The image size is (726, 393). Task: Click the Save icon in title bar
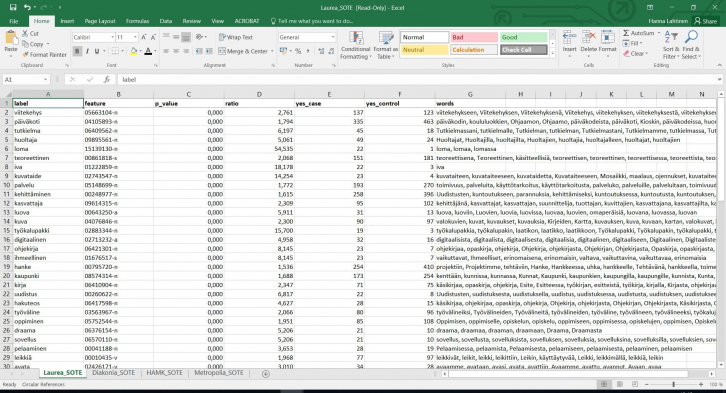pos(13,7)
